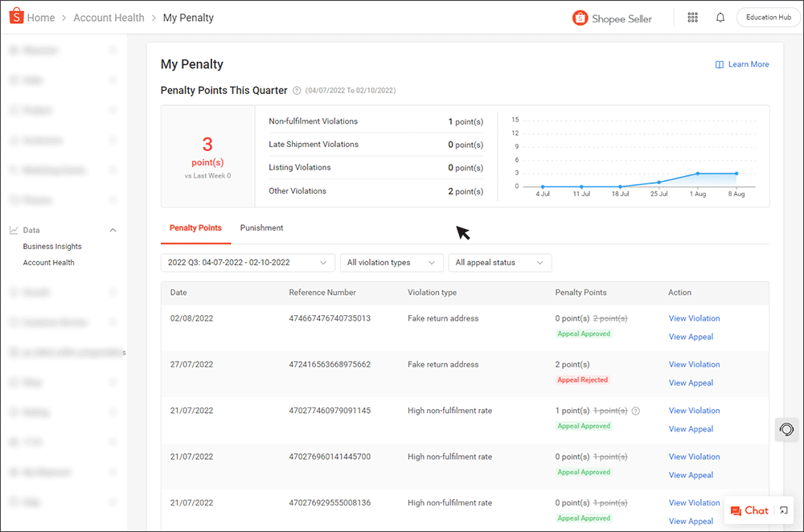Click the Listing Violations row
Image resolution: width=804 pixels, height=532 pixels.
pos(375,168)
